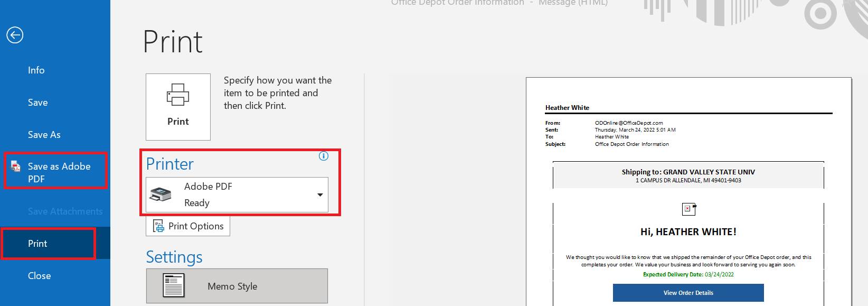Screen dimensions: 868x306
Task: Open the printer info icon beside Printer heading
Action: point(324,156)
